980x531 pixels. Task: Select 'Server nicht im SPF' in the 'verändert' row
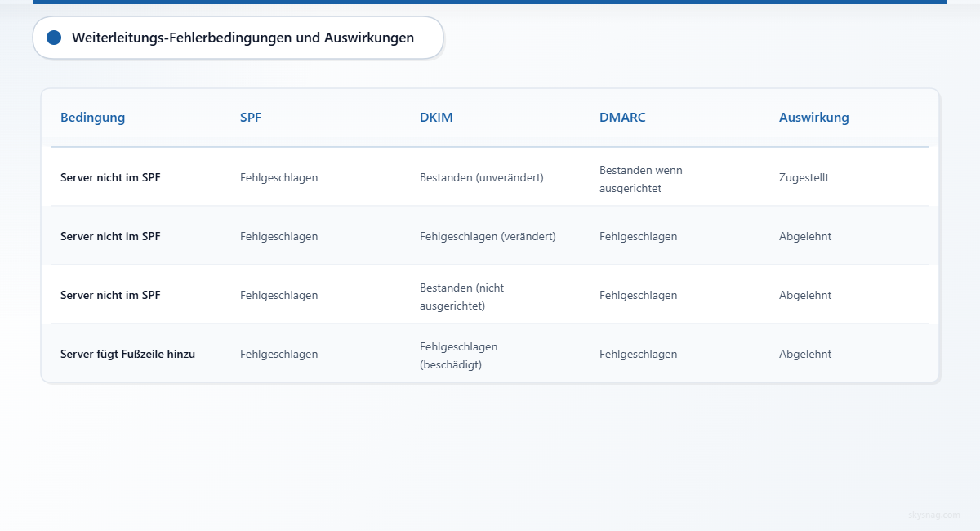point(110,236)
